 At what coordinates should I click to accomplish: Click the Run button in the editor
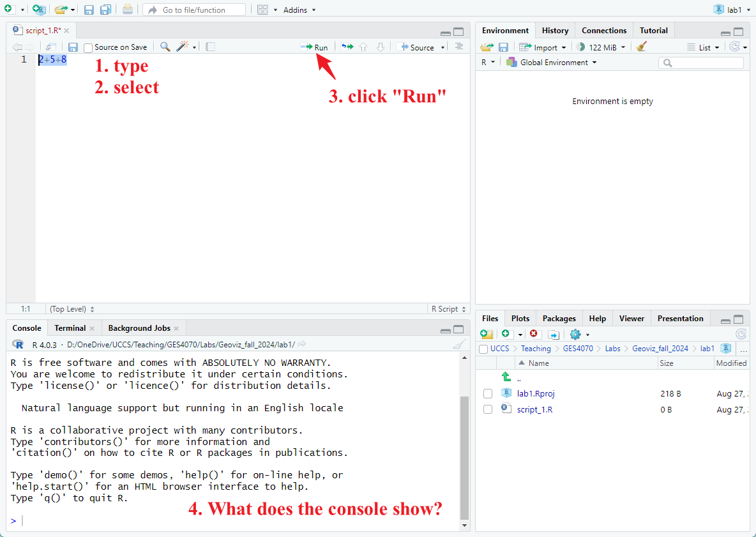[x=314, y=47]
